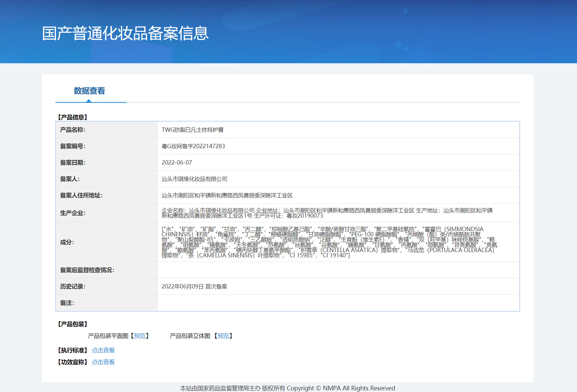
Task: Click 点击查看 next to 功效宣称
Action: point(103,362)
